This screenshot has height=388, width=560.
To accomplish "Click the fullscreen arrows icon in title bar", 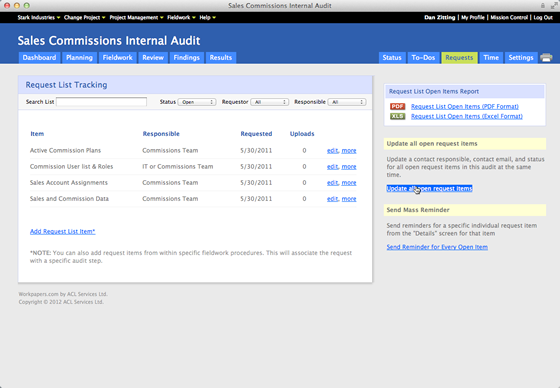I will (x=554, y=5).
